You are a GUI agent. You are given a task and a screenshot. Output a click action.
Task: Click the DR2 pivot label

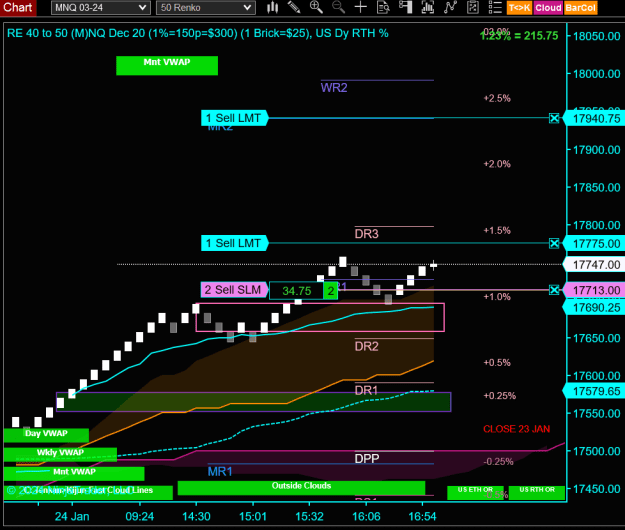[x=367, y=346]
